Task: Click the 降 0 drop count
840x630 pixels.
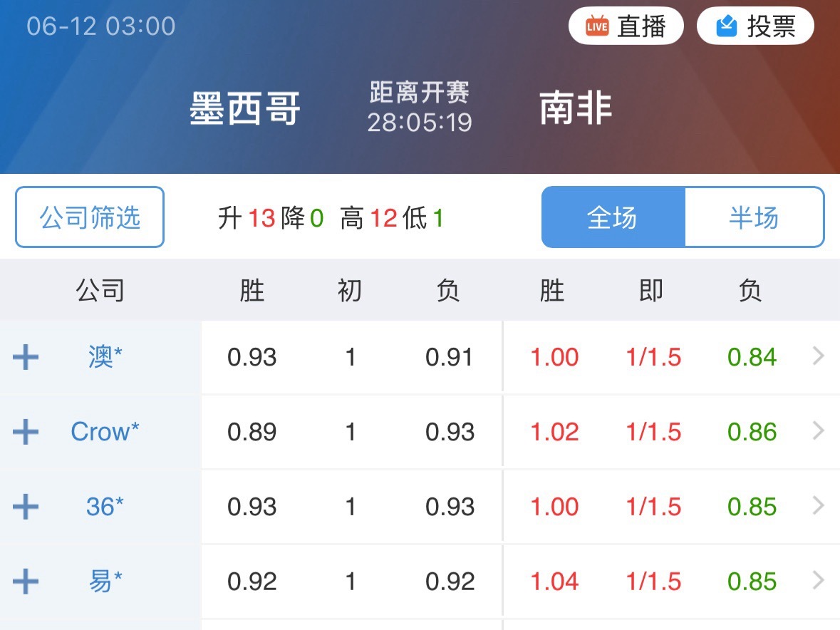Action: click(x=302, y=218)
